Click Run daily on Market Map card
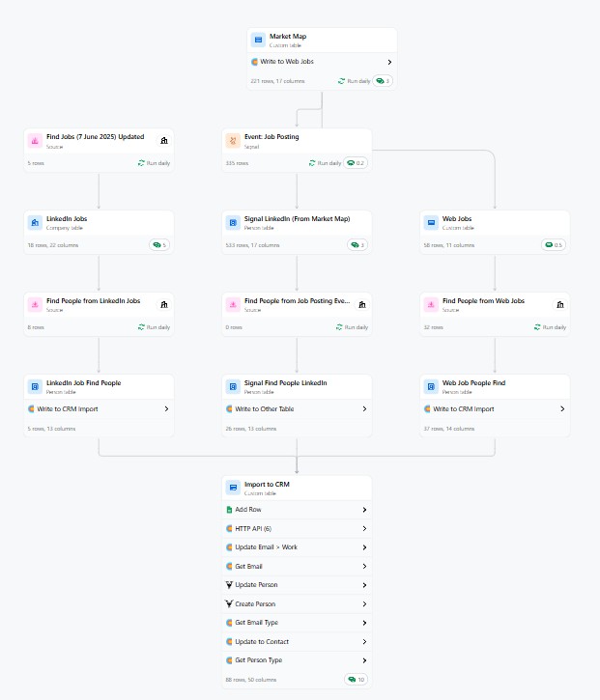600x700 pixels. coord(354,81)
